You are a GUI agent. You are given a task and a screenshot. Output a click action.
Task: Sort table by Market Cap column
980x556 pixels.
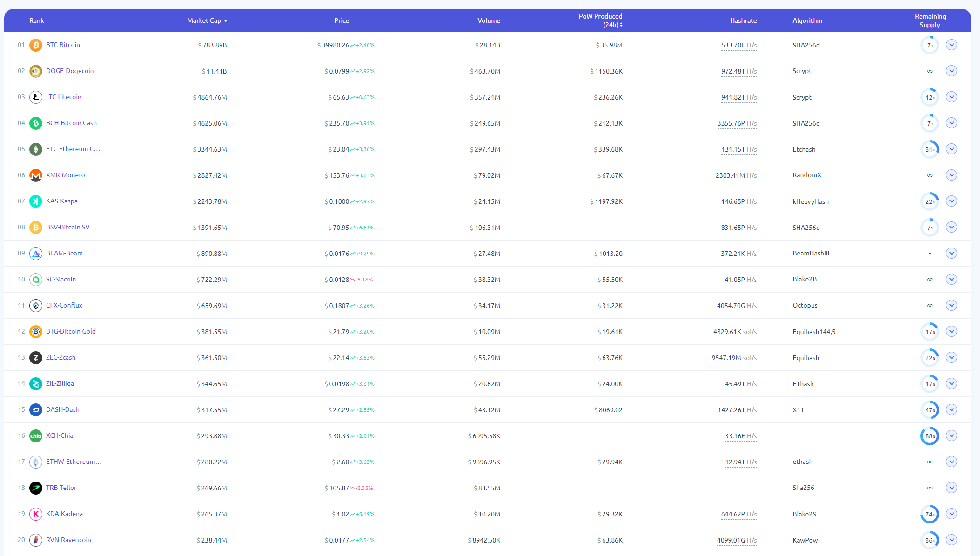point(207,20)
